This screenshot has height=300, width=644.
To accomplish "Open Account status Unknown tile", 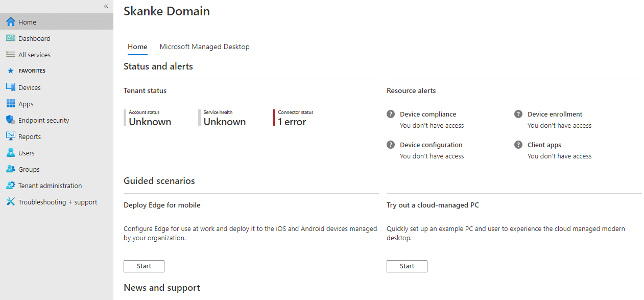I will [x=148, y=118].
